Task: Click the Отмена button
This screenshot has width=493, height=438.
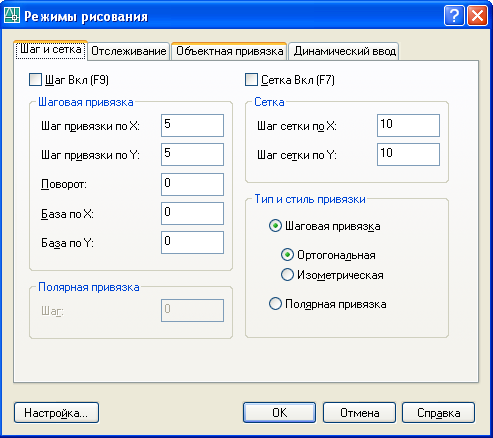Action: (359, 413)
